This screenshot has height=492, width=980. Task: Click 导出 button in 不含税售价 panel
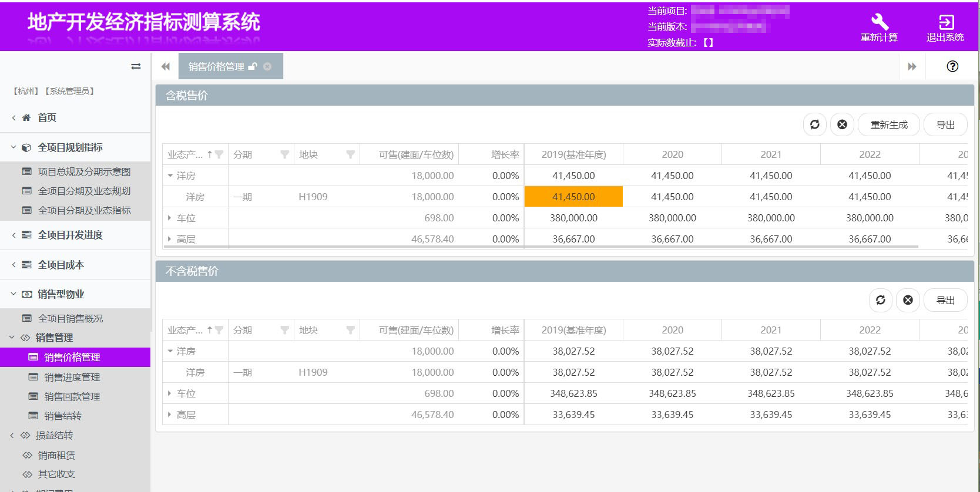pos(945,300)
